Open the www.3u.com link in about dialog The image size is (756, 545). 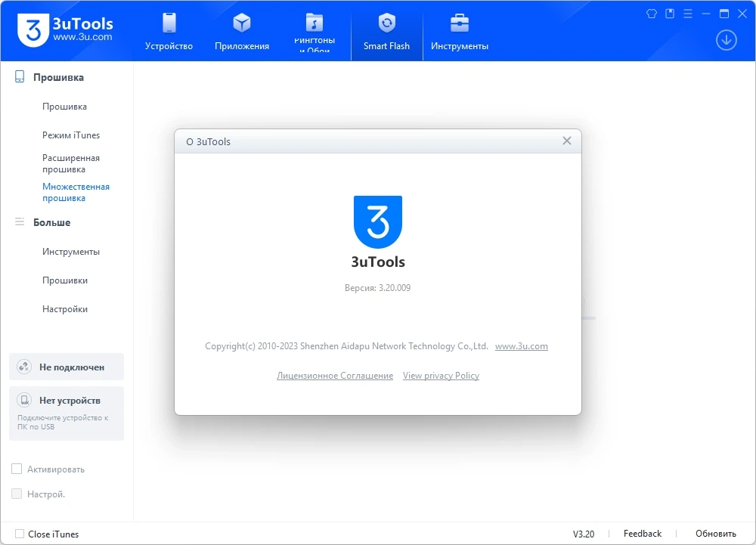coord(521,346)
